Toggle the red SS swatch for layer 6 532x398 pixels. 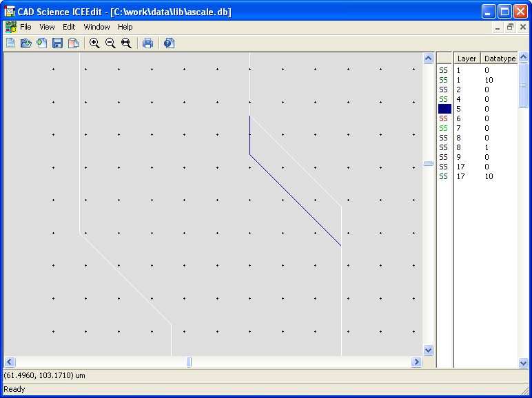pos(444,118)
